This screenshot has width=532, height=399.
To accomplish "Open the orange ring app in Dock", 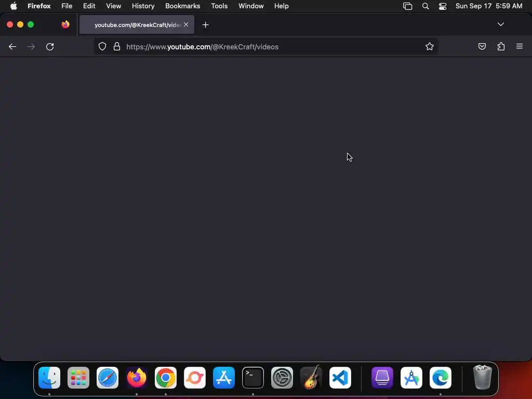I will (195, 378).
